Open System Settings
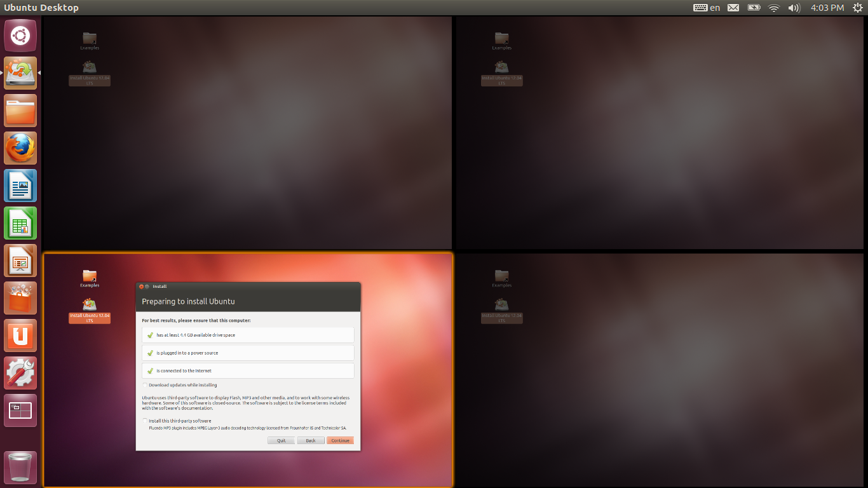The image size is (868, 488). coord(20,373)
